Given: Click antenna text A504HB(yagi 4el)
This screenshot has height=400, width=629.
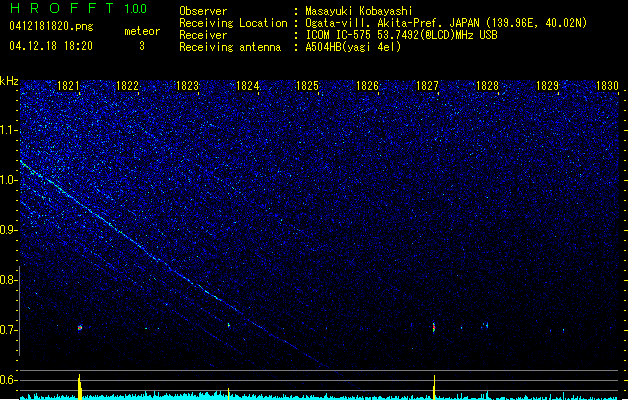Looking at the screenshot, I should pyautogui.click(x=353, y=47).
